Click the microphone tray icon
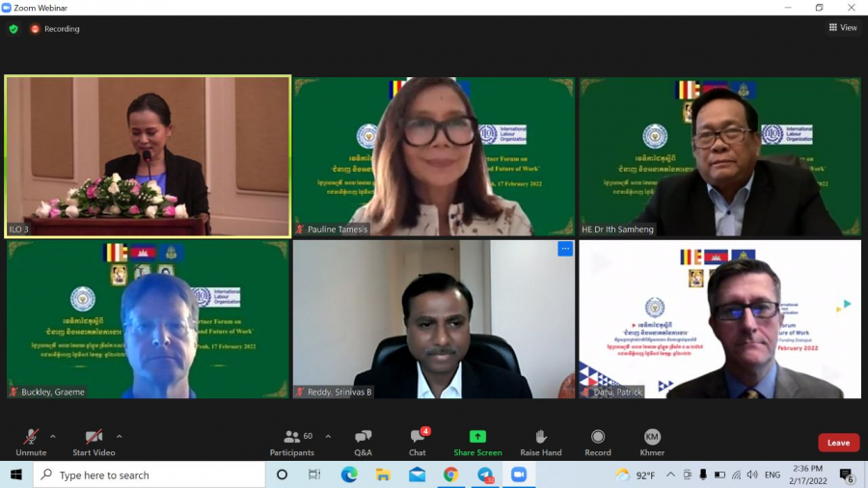868x488 pixels. click(703, 474)
